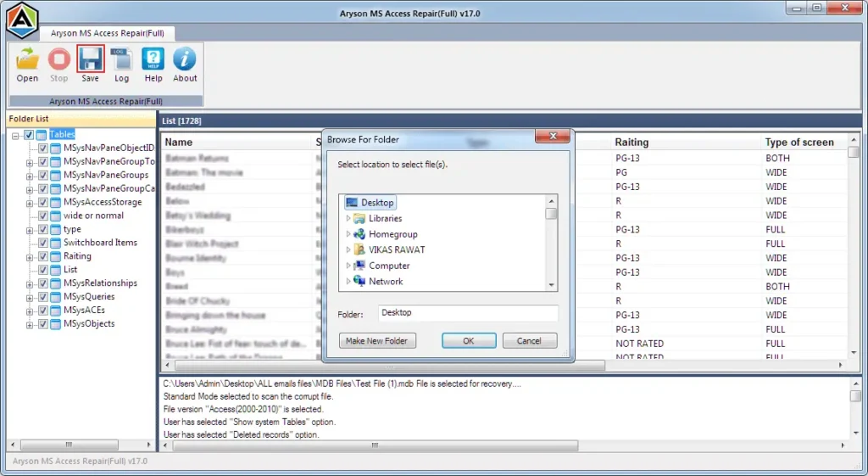The width and height of the screenshot is (868, 476).
Task: Toggle the List table checkbox
Action: pos(42,270)
